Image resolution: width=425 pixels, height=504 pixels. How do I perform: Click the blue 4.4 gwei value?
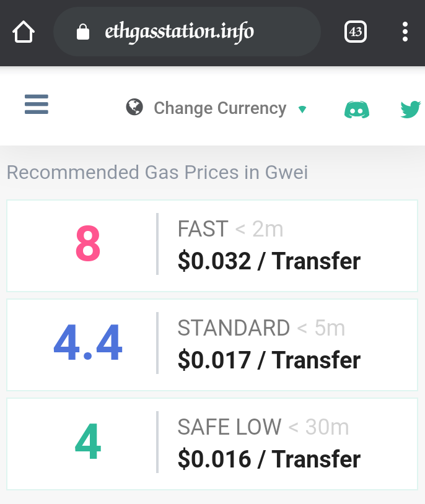pyautogui.click(x=88, y=342)
